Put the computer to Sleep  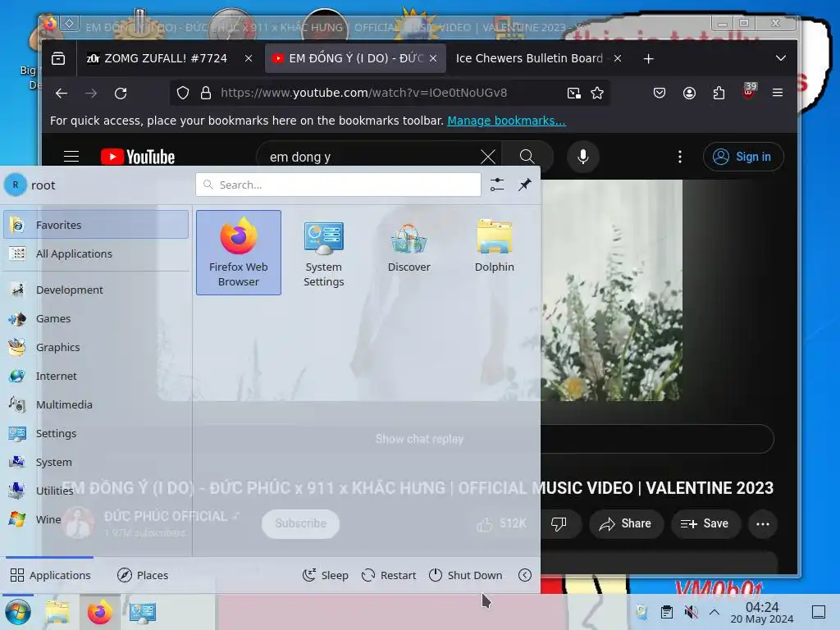325,575
